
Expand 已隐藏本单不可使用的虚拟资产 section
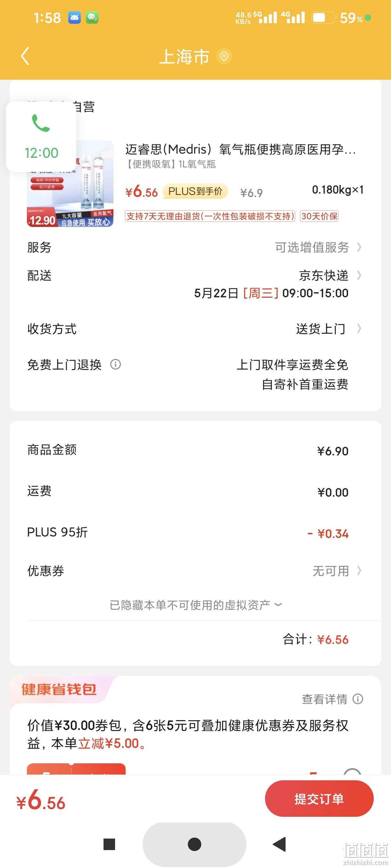coord(196,605)
